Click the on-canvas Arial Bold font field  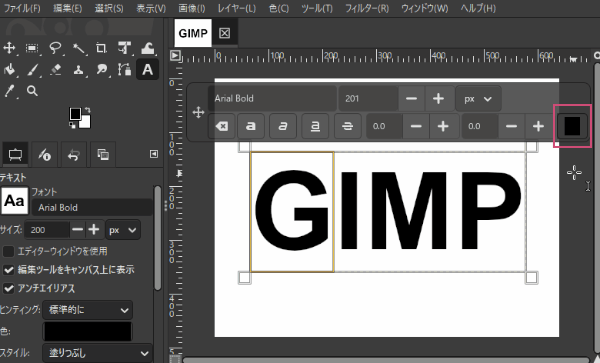click(x=272, y=99)
